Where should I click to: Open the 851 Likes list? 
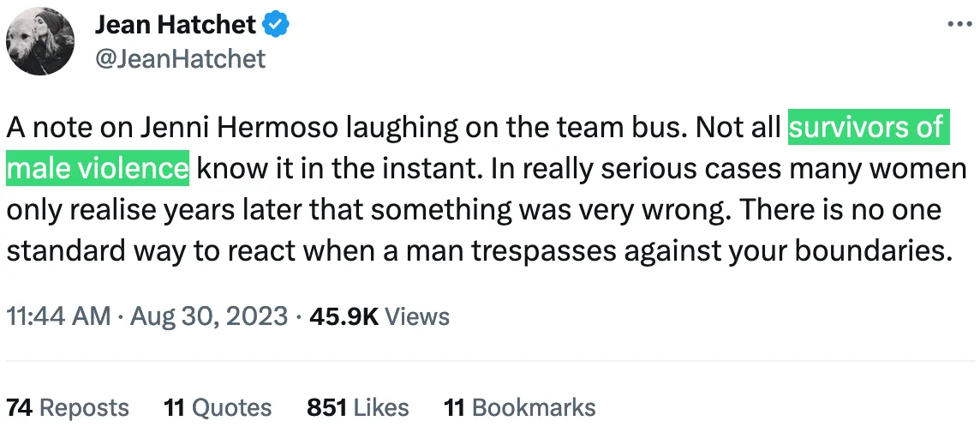pyautogui.click(x=357, y=406)
